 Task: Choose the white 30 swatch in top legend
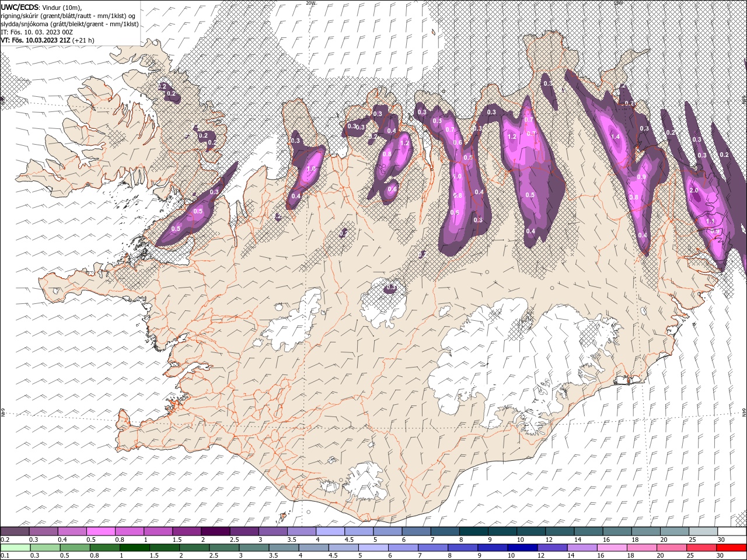tap(732, 531)
